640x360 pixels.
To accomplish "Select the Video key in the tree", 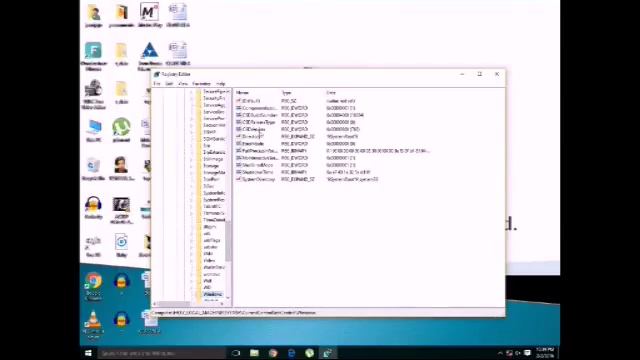I will point(209,260).
